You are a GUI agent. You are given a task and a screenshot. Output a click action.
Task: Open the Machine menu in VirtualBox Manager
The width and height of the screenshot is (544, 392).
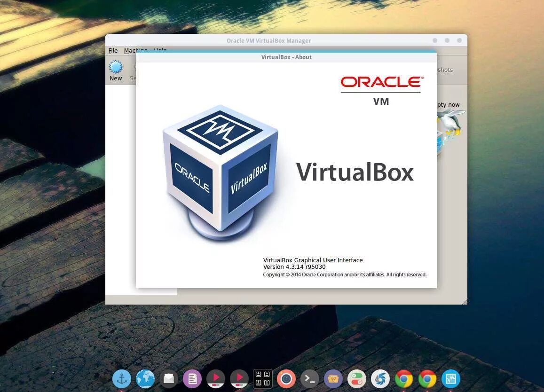pos(135,51)
